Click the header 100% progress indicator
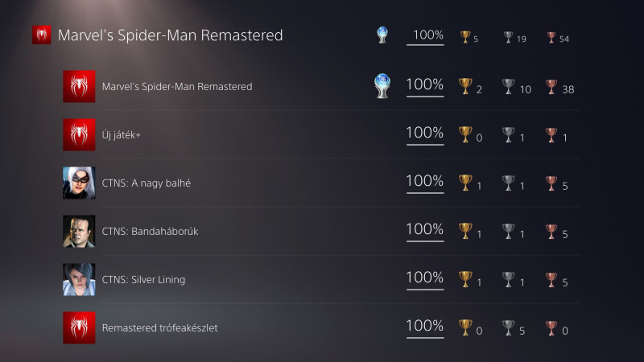 [427, 35]
